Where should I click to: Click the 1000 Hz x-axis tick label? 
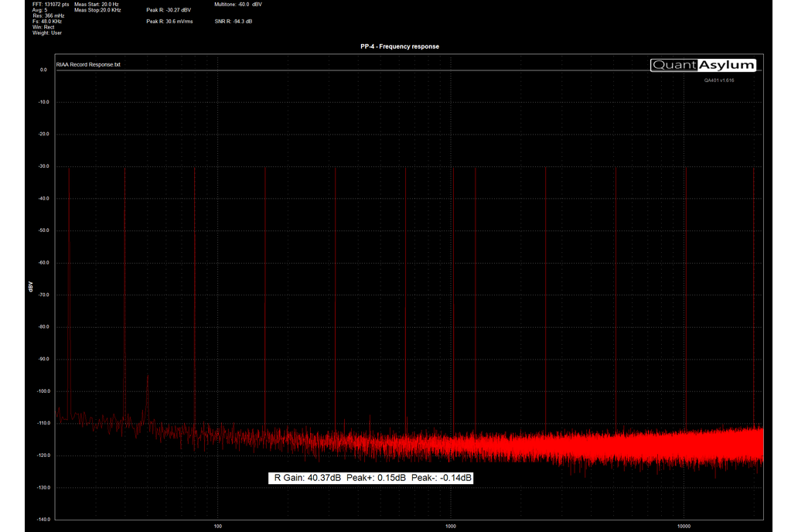[451, 527]
